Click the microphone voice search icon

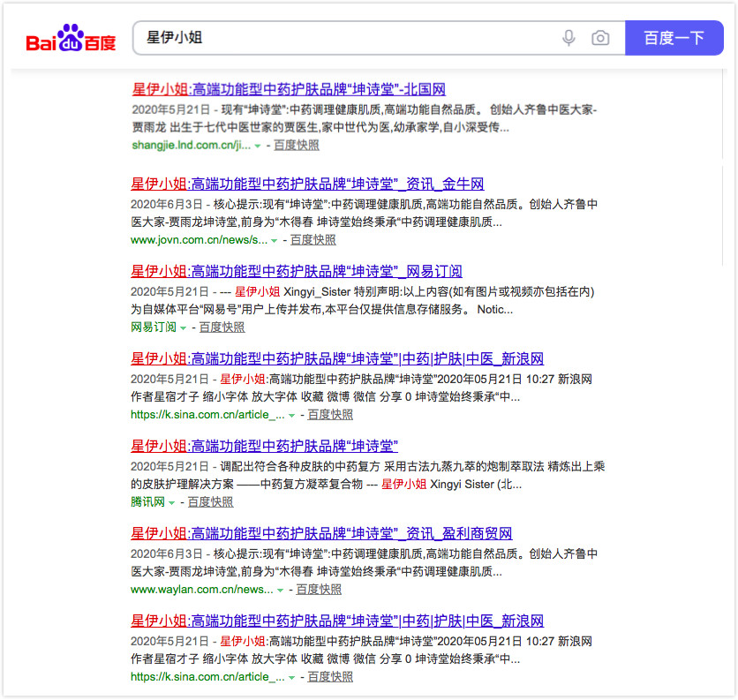coord(569,38)
